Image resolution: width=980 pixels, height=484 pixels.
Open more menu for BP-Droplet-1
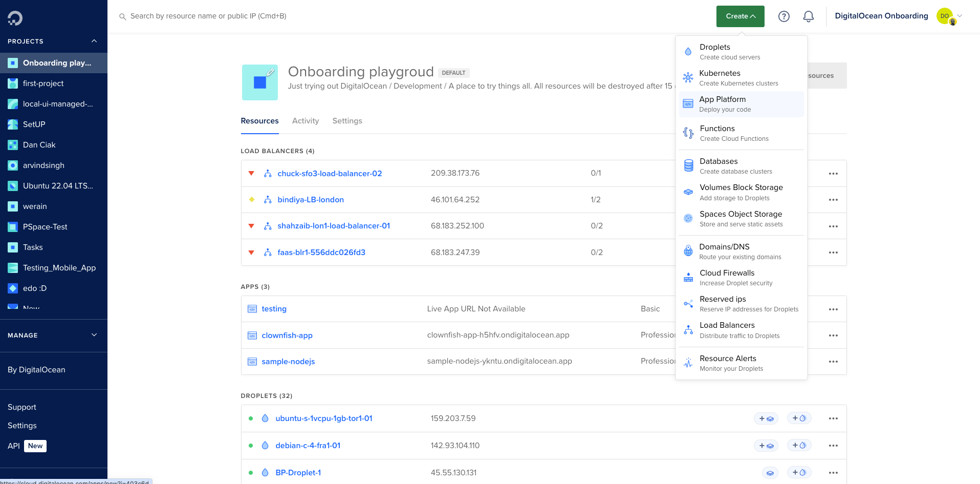(833, 473)
